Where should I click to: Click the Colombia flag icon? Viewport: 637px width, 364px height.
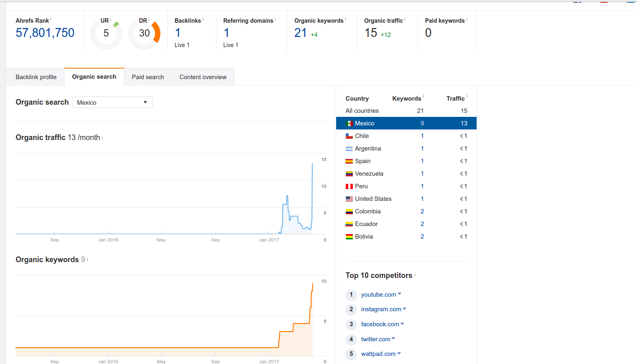point(349,211)
